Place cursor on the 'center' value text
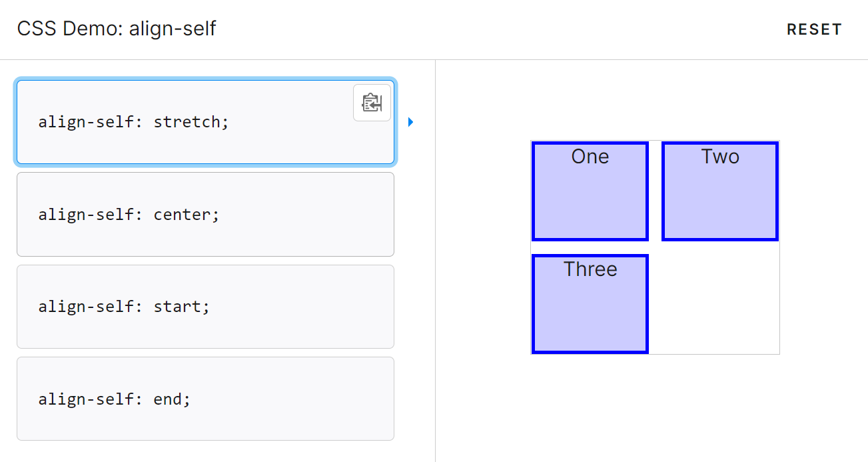Screen dimensions: 868x462 (x=183, y=215)
